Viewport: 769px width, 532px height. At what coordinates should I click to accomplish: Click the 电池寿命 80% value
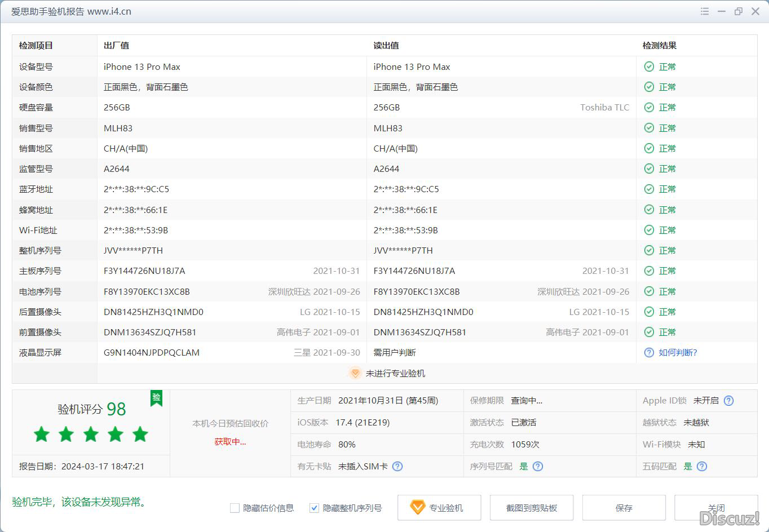click(x=347, y=444)
